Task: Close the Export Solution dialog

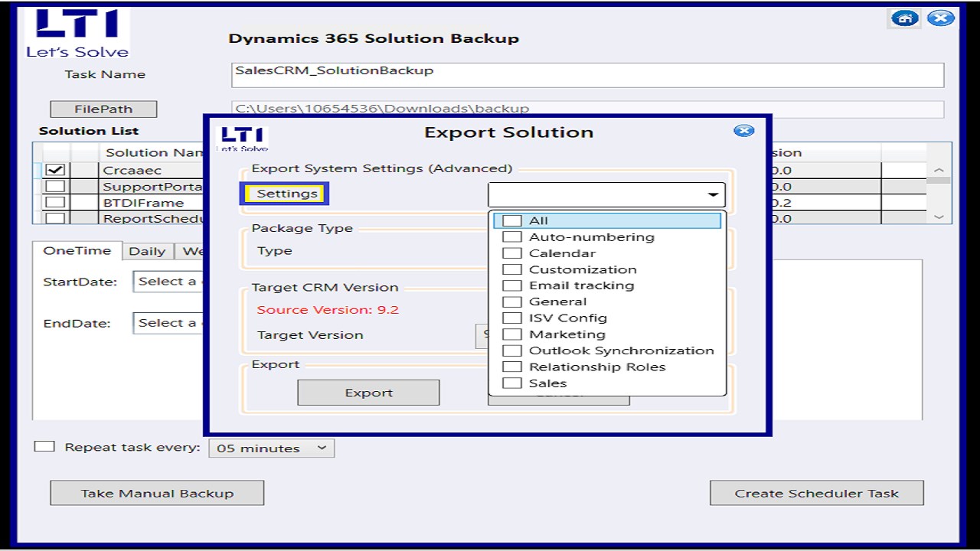Action: tap(743, 131)
